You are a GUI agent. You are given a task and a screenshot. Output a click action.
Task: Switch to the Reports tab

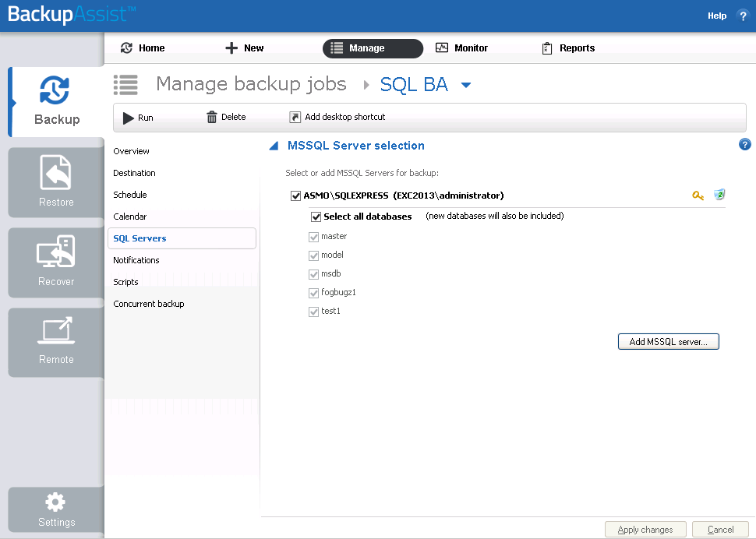coord(568,48)
